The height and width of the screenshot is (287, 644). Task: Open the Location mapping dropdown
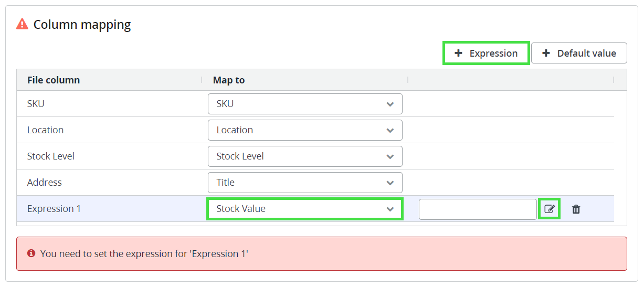tap(305, 130)
